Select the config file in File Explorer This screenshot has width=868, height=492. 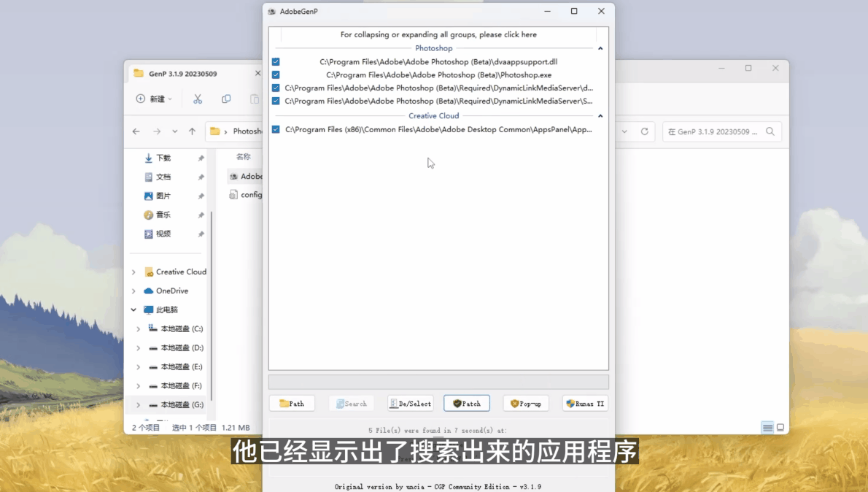[245, 194]
